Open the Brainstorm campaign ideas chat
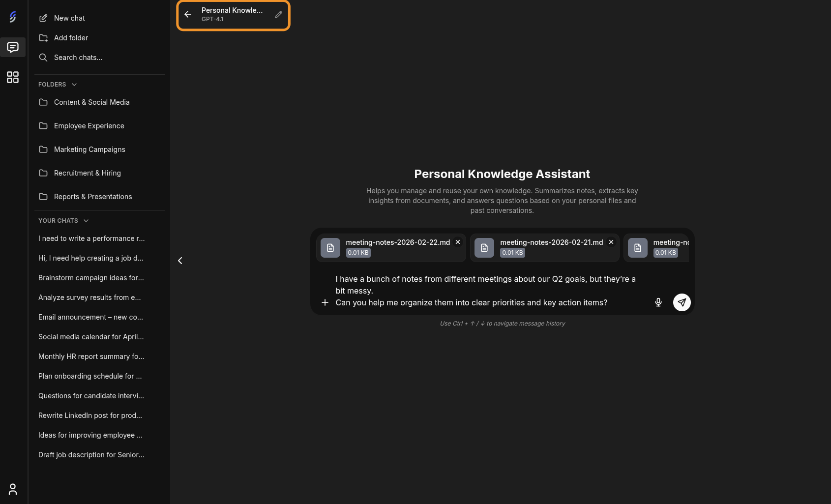This screenshot has height=504, width=831. (x=91, y=278)
